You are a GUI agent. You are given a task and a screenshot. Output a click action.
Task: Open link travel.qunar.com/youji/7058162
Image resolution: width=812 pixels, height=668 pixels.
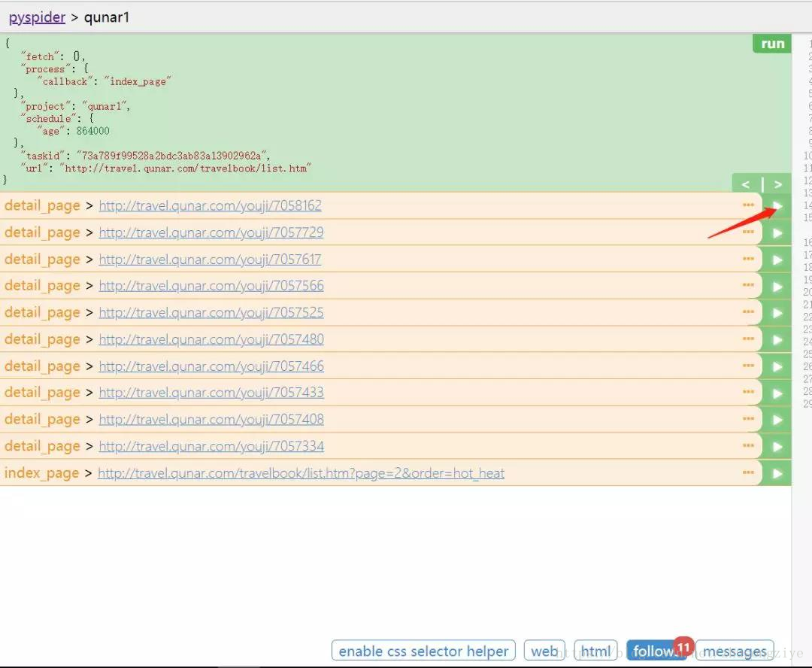coord(211,205)
